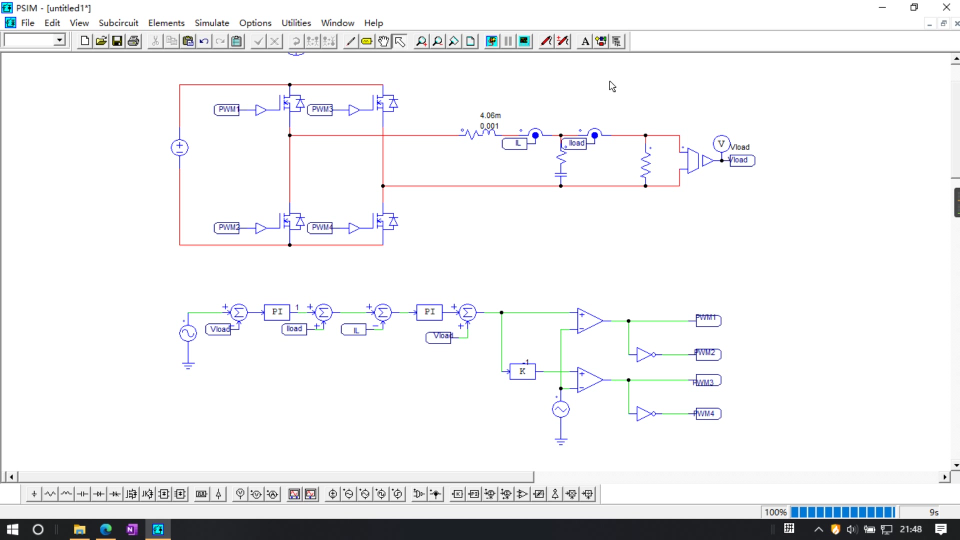960x540 pixels.
Task: Open the Subcircuit menu
Action: pos(118,23)
